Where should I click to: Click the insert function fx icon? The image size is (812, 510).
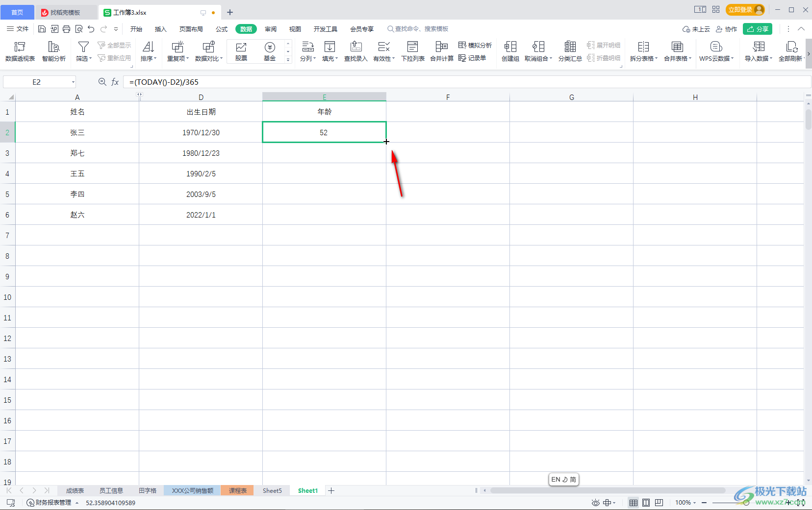pos(115,82)
